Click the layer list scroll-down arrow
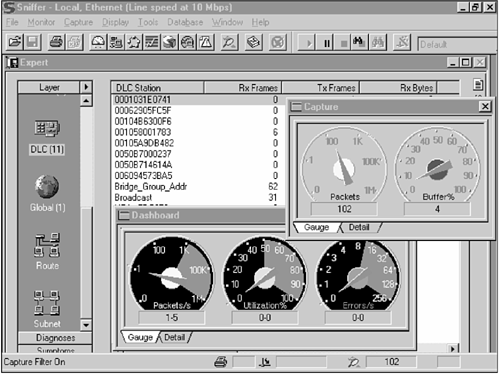Viewport: 500px width, 374px height. 86,325
